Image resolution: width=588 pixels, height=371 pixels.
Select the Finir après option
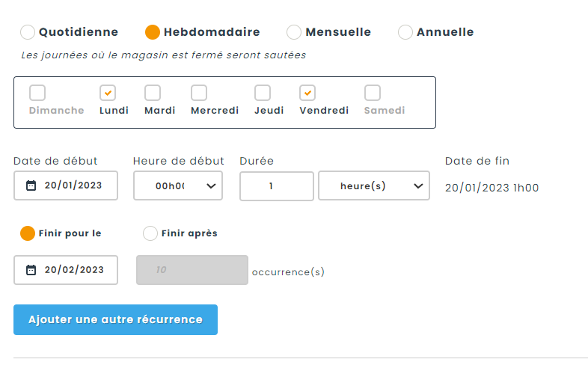click(x=150, y=233)
